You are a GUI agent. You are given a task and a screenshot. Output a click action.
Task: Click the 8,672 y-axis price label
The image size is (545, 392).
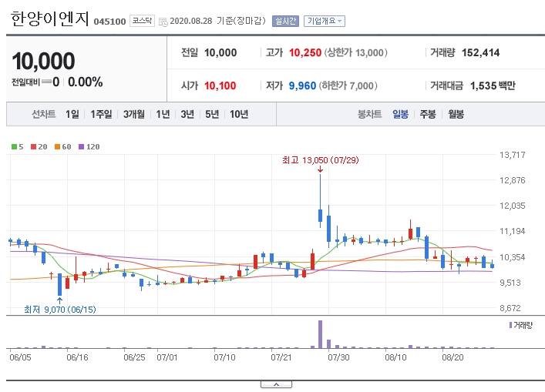pos(510,308)
